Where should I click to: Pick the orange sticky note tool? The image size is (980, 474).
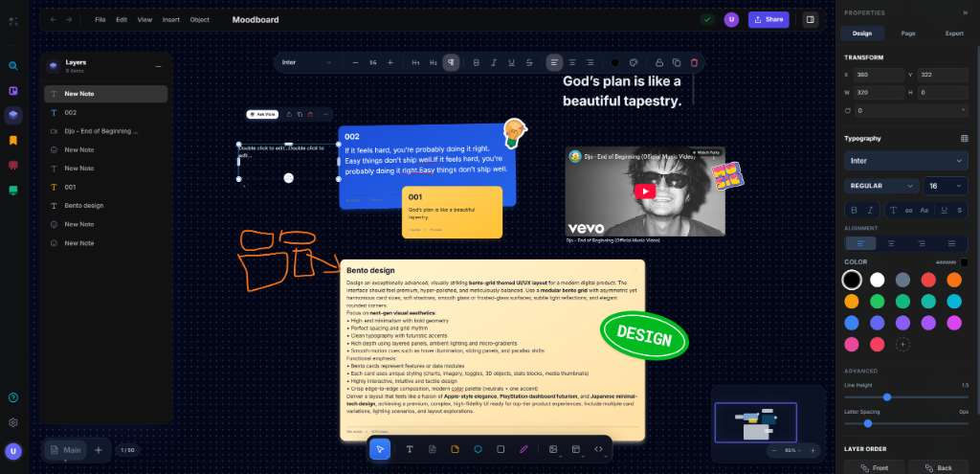(455, 449)
